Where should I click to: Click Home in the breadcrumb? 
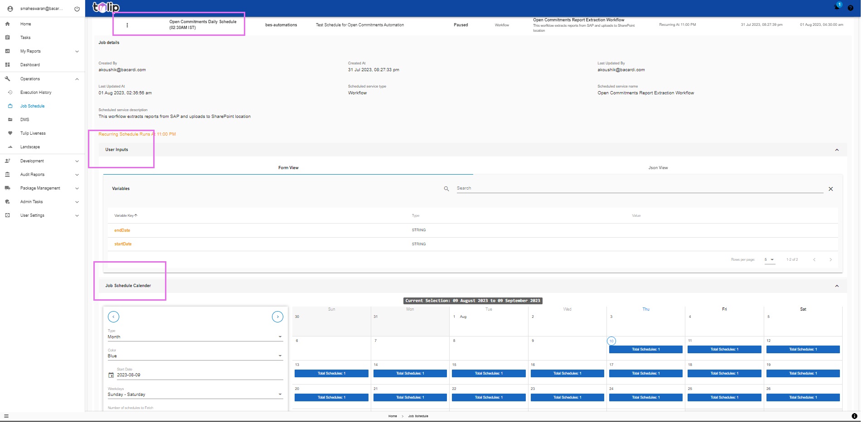click(393, 416)
